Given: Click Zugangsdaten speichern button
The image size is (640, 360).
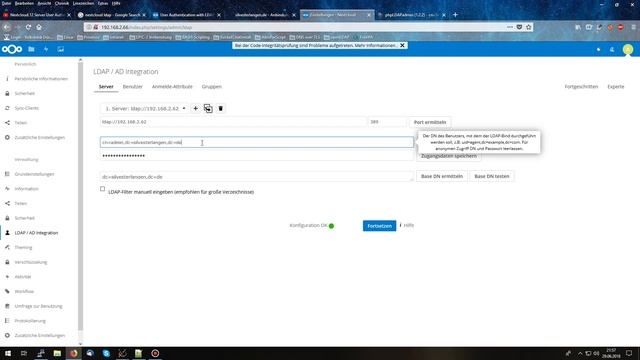Looking at the screenshot, I should point(449,156).
